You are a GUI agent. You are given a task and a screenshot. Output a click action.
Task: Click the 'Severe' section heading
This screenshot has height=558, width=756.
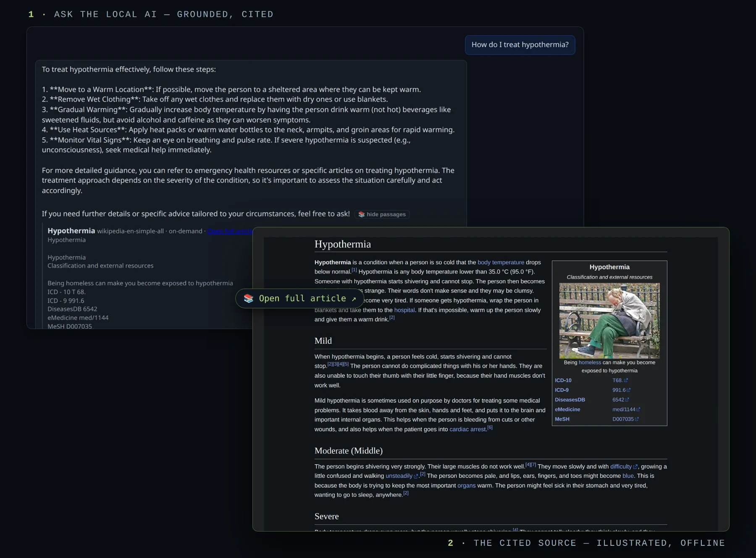(326, 516)
